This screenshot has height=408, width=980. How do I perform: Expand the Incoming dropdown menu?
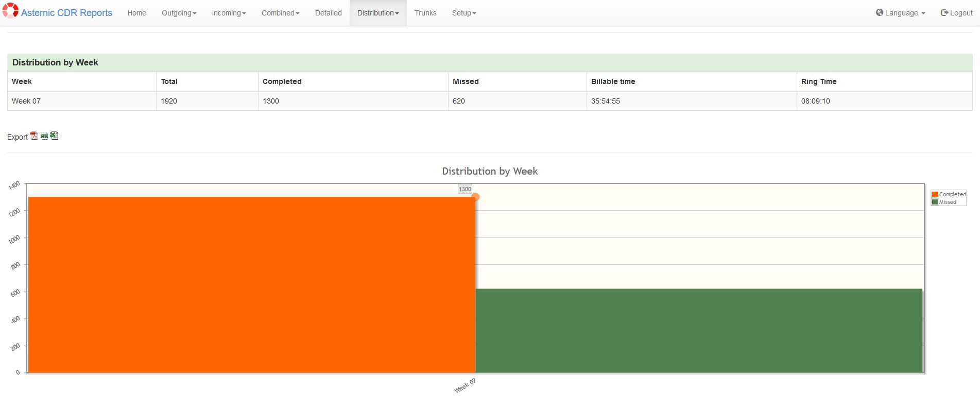pos(229,13)
